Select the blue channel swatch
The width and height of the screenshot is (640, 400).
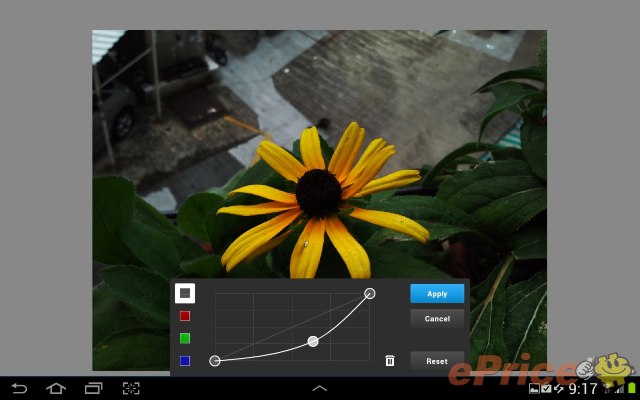pos(185,361)
